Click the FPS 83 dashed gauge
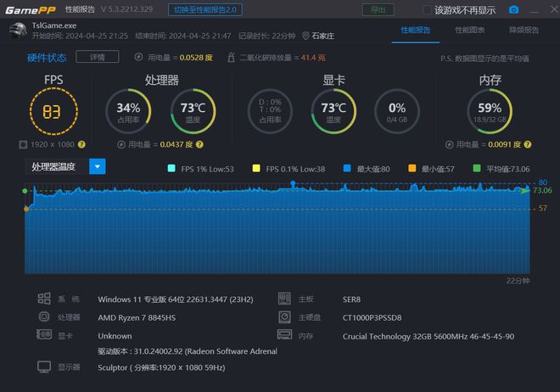Image resolution: width=560 pixels, height=392 pixels. [53, 111]
